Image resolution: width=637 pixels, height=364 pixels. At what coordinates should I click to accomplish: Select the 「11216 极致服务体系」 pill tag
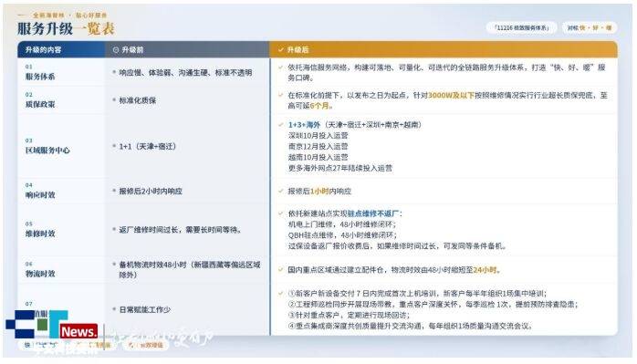point(521,27)
